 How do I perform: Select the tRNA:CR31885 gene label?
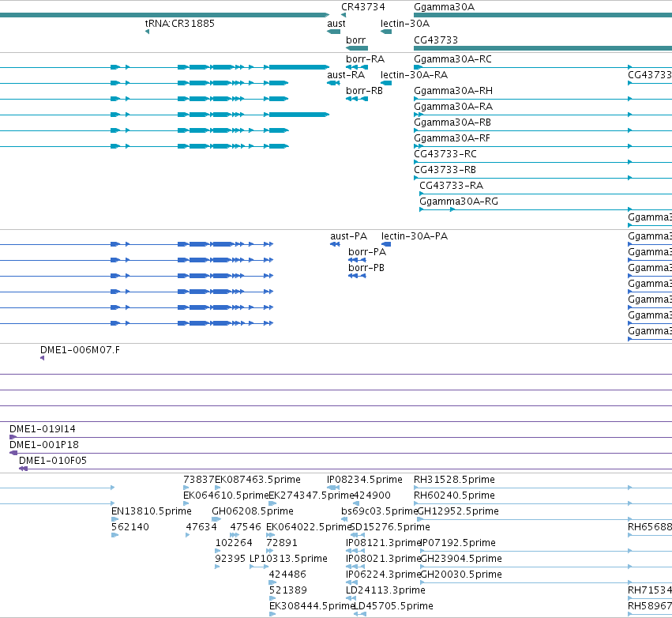(179, 24)
